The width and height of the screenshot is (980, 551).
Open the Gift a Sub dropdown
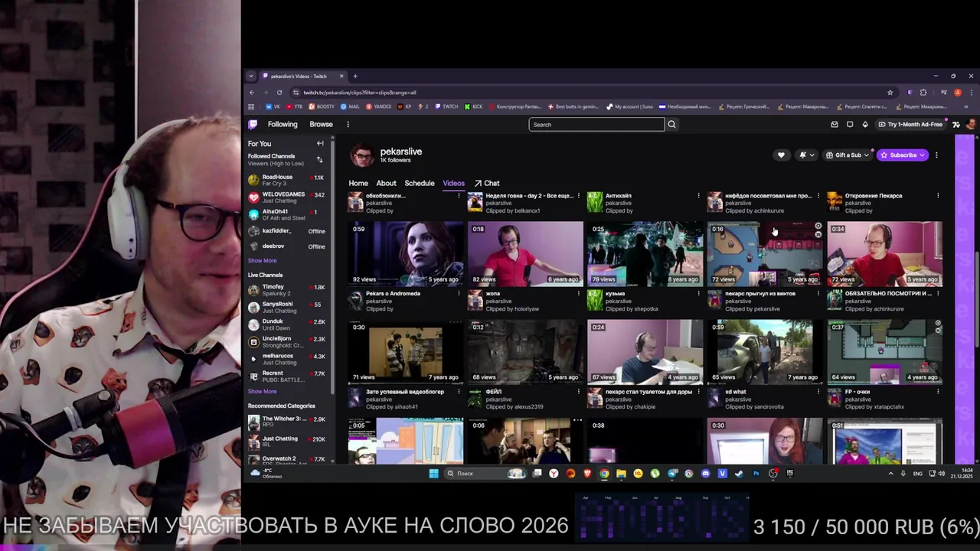[848, 155]
